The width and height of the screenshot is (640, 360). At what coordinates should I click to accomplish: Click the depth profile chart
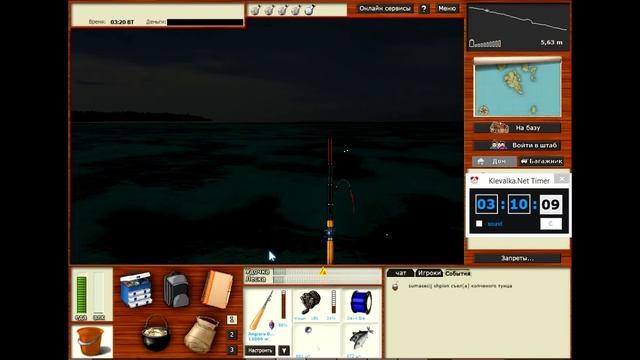pyautogui.click(x=518, y=27)
